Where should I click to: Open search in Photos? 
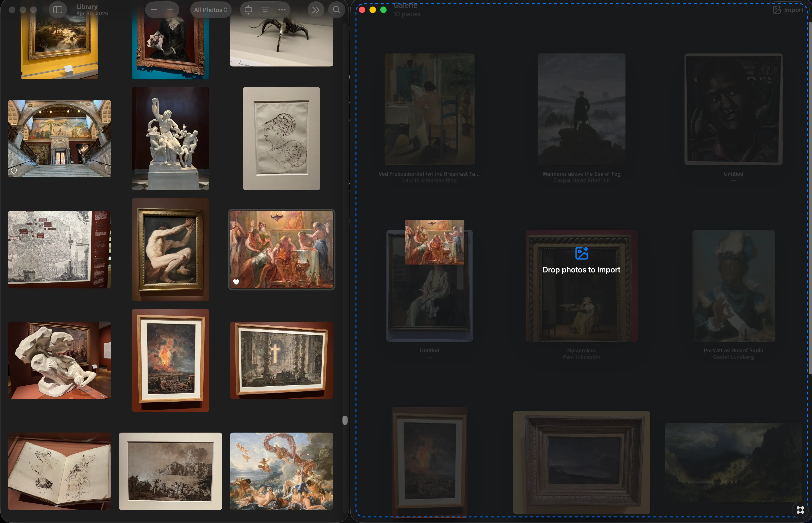(x=336, y=10)
